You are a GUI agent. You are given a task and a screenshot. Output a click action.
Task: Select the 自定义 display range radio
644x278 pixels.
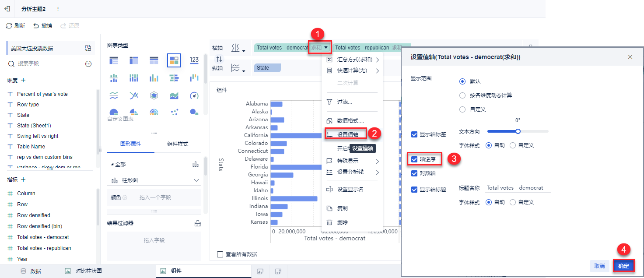(x=462, y=109)
